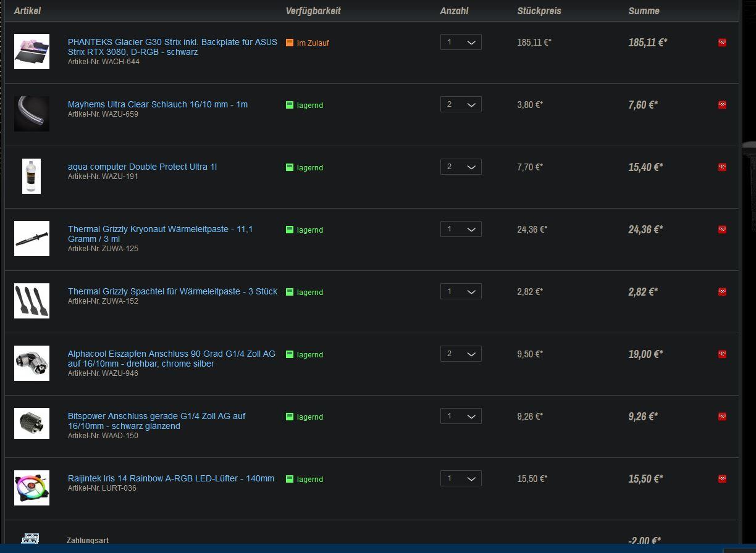Click Kryonaut syringe thumbnail image
Viewport: 756px width, 553px height.
31,238
